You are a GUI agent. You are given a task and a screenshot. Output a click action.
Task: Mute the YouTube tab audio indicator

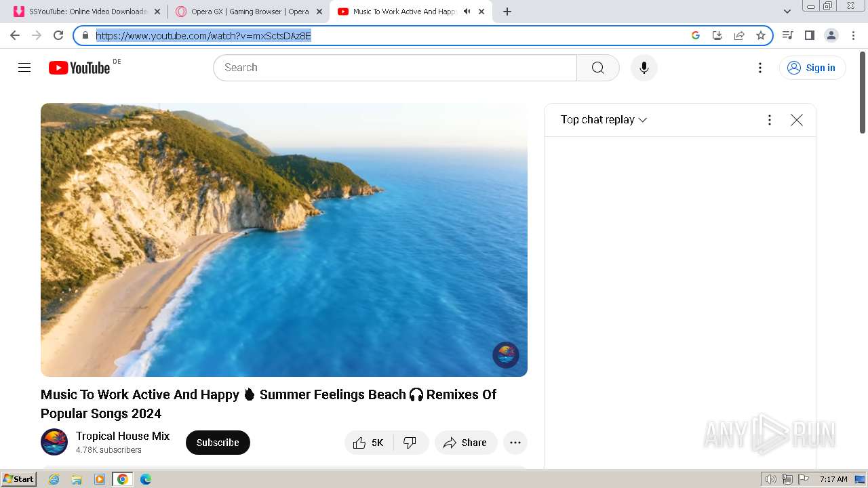[x=467, y=12]
